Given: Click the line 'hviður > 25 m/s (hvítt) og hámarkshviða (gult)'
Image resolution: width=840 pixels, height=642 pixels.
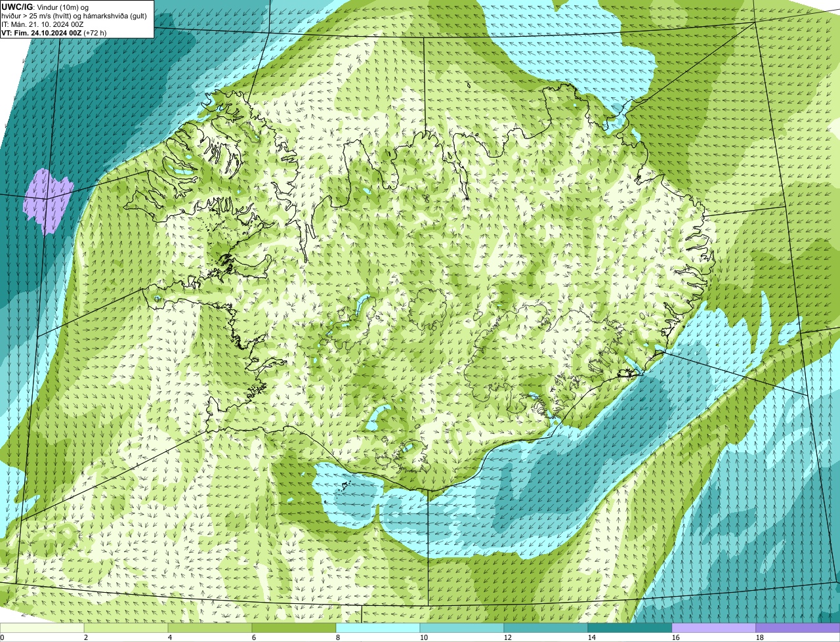Looking at the screenshot, I should [74, 15].
